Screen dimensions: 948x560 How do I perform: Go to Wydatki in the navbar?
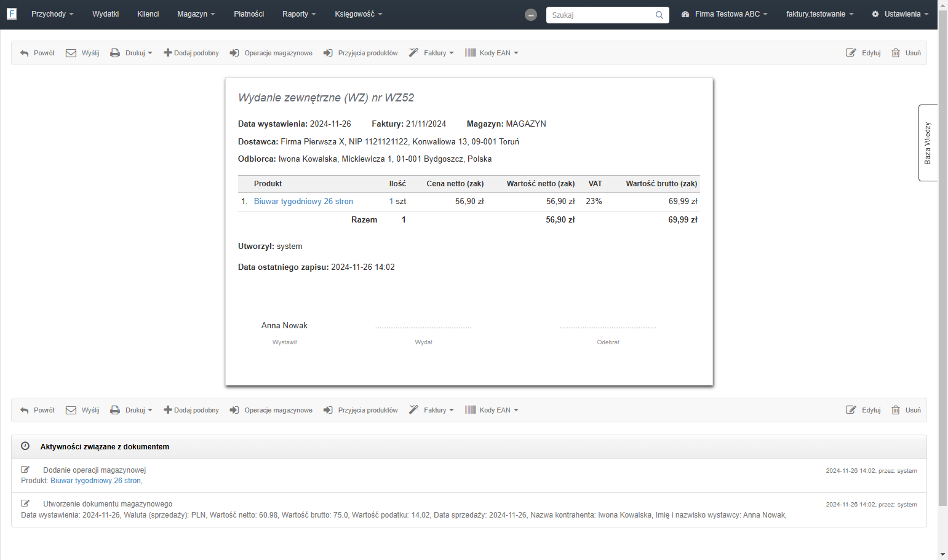click(x=106, y=14)
